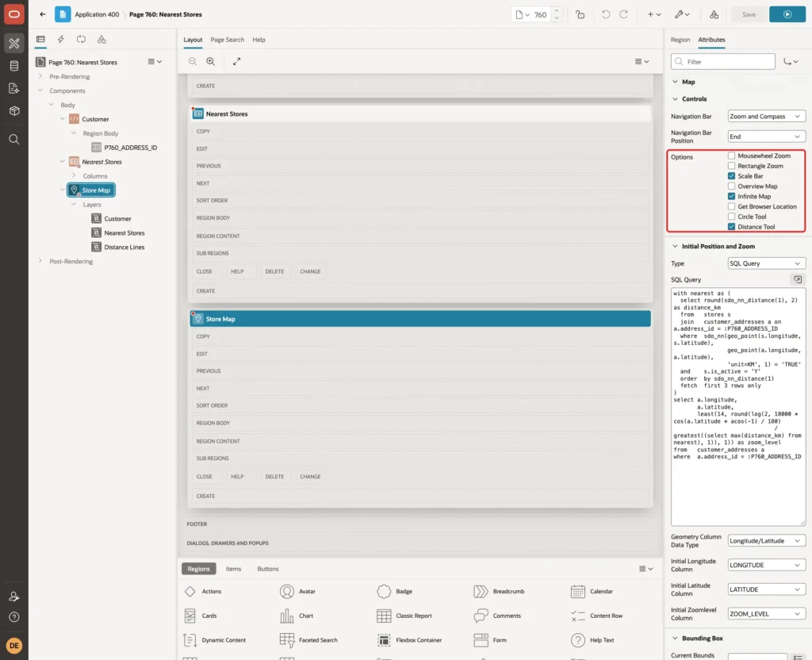812x660 pixels.
Task: Open Initial Longitude Column dropdown
Action: [766, 565]
